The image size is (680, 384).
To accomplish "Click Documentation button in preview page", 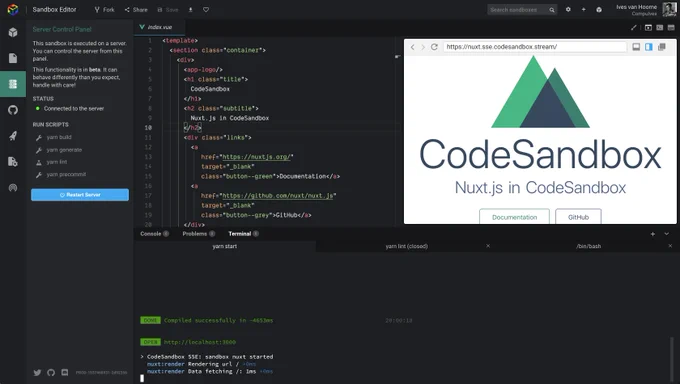I will [x=514, y=217].
